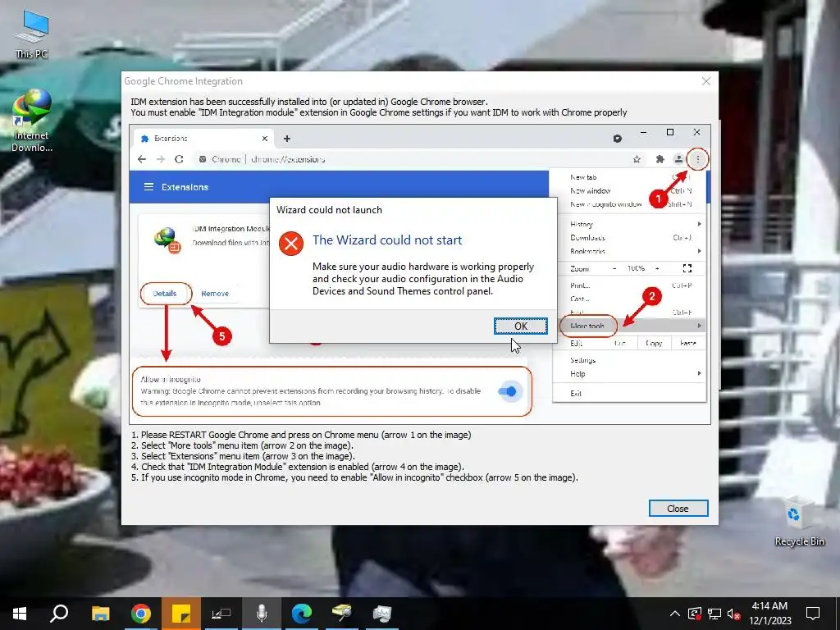Viewport: 840px width, 630px height.
Task: Open the clock showing 4:14 AM
Action: coord(769,614)
